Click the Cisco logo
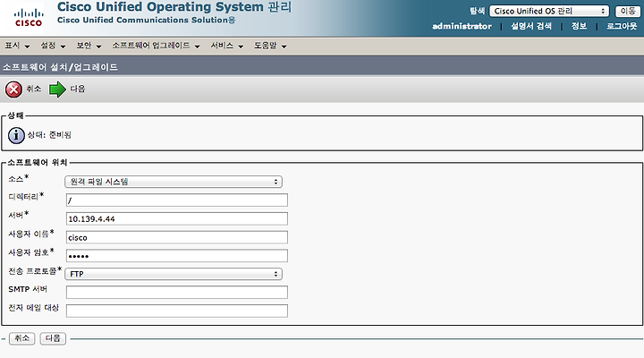The width and height of the screenshot is (644, 358). [29, 18]
